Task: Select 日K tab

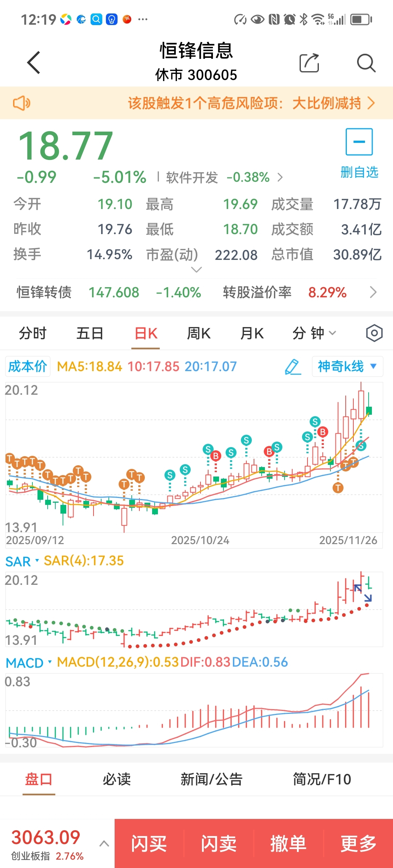Action: point(146,333)
